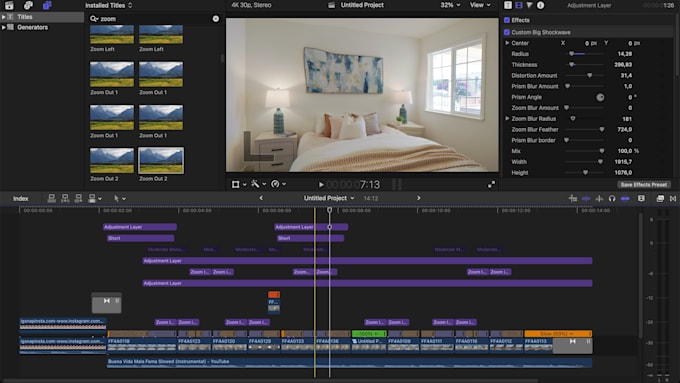Open the overwrite edit options pop-up
Image resolution: width=680 pixels, height=383 pixels.
(95, 198)
